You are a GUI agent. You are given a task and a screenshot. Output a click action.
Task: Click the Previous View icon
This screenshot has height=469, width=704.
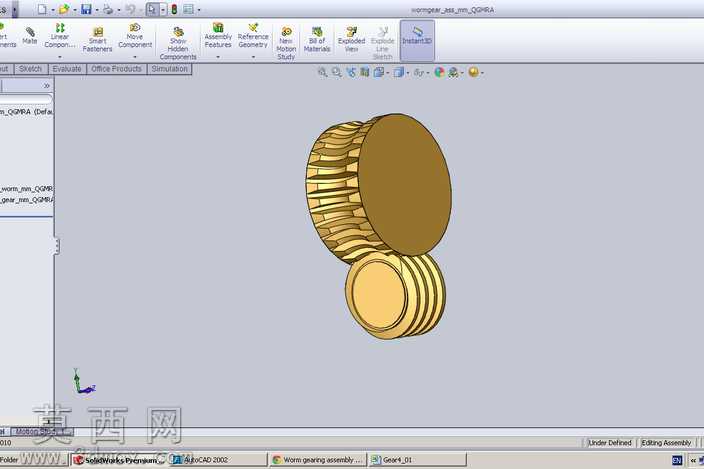pos(351,72)
